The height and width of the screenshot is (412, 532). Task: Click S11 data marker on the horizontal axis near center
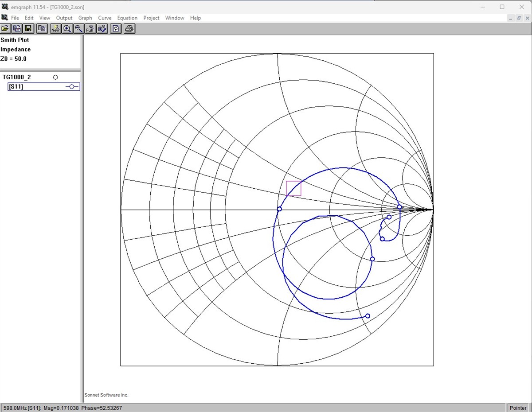tap(279, 209)
